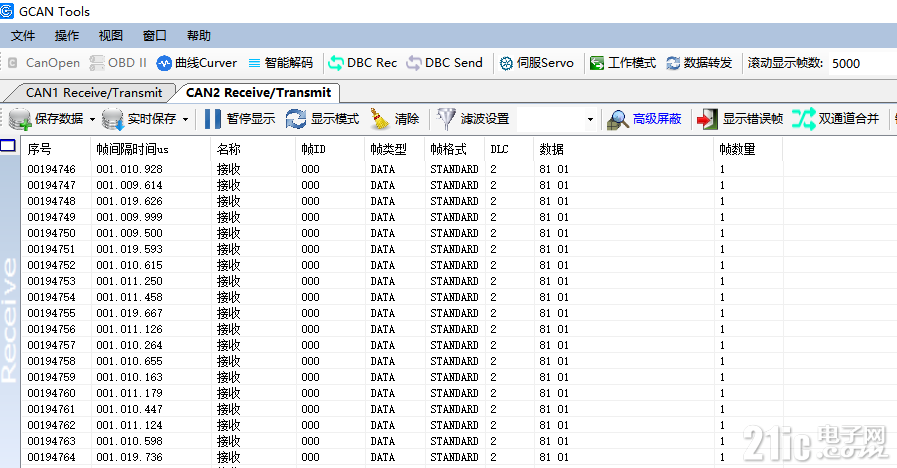This screenshot has height=468, width=897.
Task: Pause display with 暂停显示
Action: (x=240, y=119)
